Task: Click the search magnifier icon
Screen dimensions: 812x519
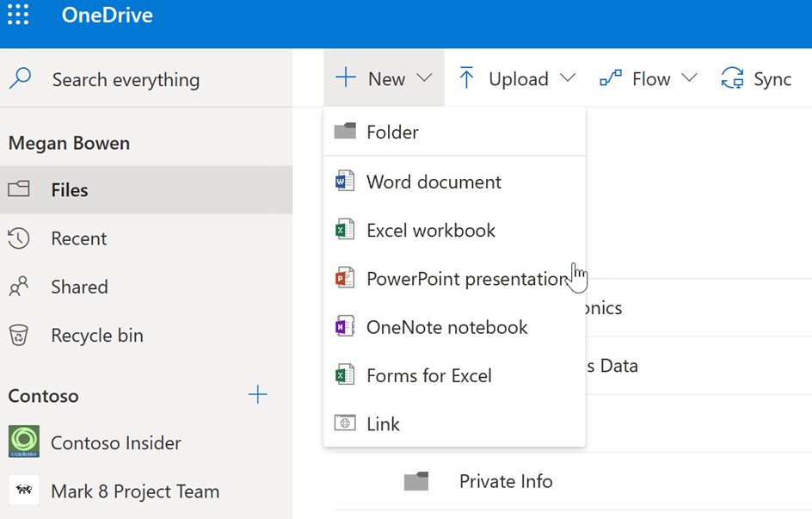Action: (x=20, y=78)
